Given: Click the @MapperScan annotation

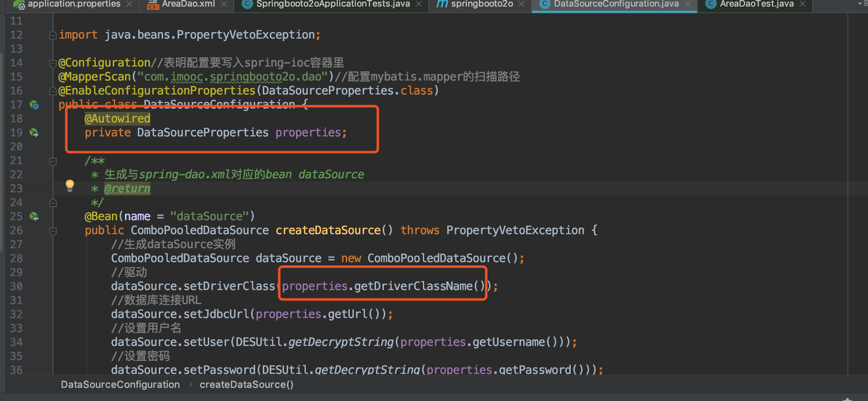Looking at the screenshot, I should pyautogui.click(x=95, y=76).
